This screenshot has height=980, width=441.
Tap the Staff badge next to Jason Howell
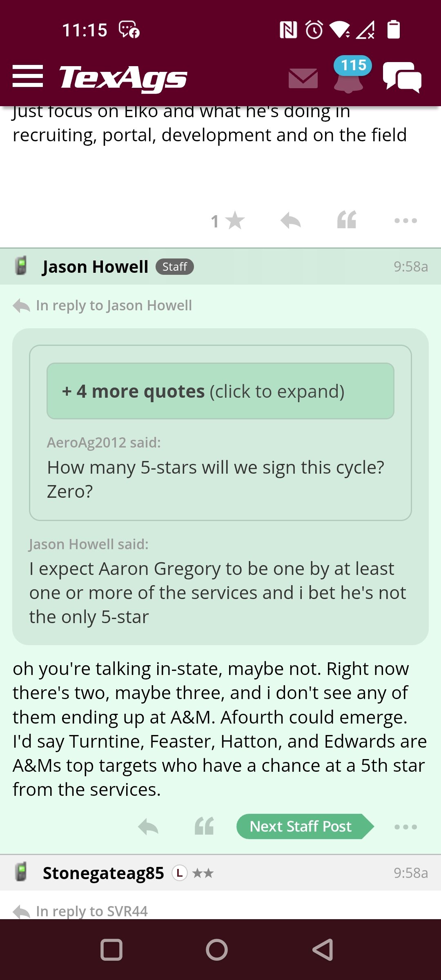pyautogui.click(x=175, y=267)
